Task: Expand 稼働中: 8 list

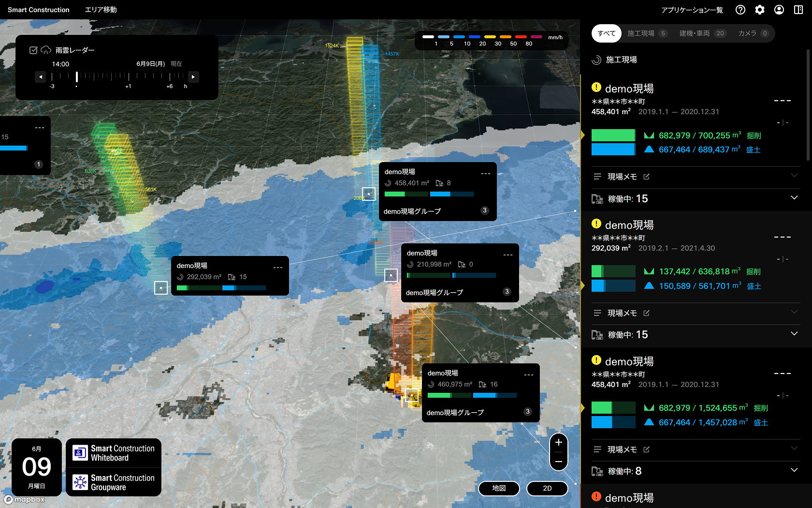Action: (794, 470)
